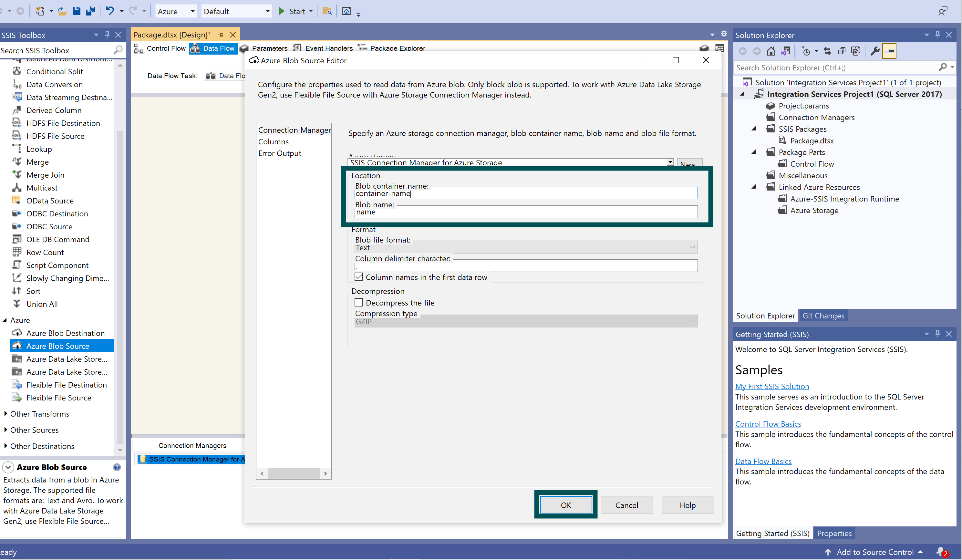Select Flexible File Source toolbox item
The image size is (962, 560).
tap(62, 397)
